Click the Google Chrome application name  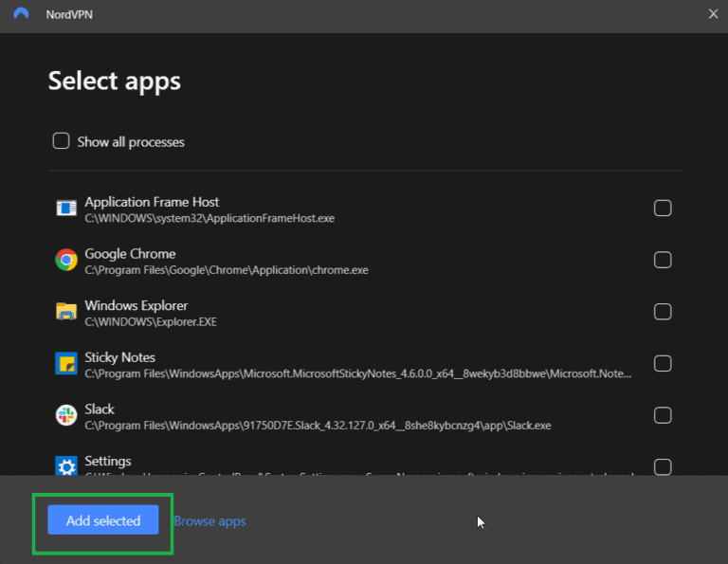pyautogui.click(x=130, y=254)
